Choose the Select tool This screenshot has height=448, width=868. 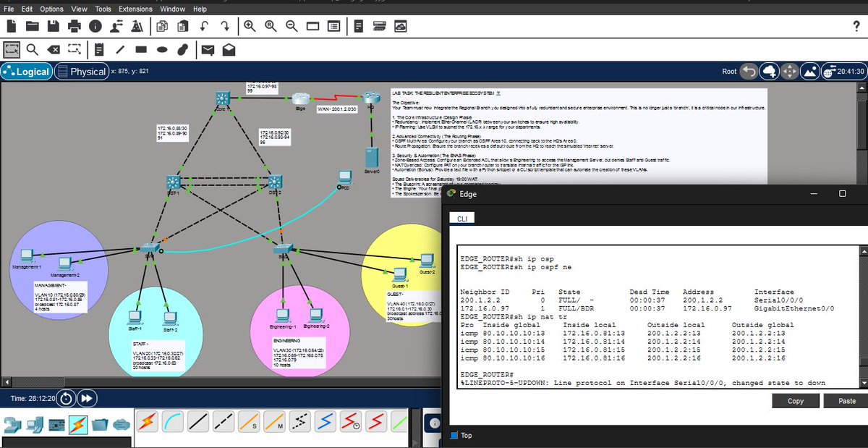click(x=12, y=49)
